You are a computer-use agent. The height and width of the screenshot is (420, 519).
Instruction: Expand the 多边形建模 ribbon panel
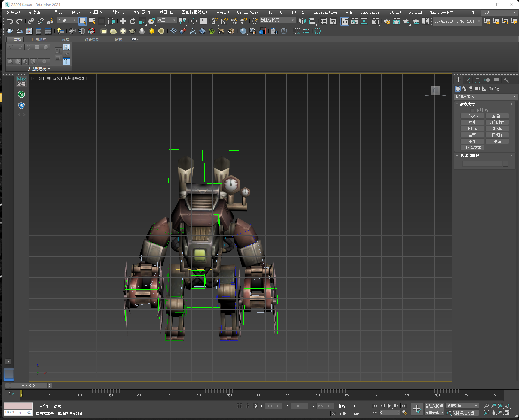tap(39, 69)
